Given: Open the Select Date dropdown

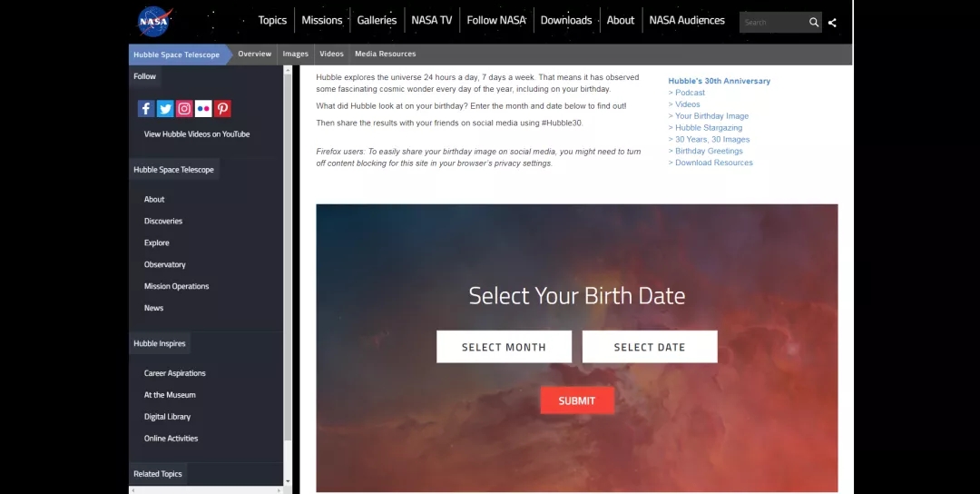Looking at the screenshot, I should (x=650, y=346).
